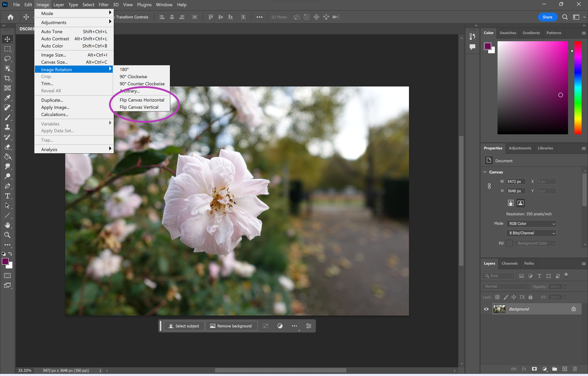Open Canvas Size dialog from menu
The image size is (588, 376).
pos(74,62)
